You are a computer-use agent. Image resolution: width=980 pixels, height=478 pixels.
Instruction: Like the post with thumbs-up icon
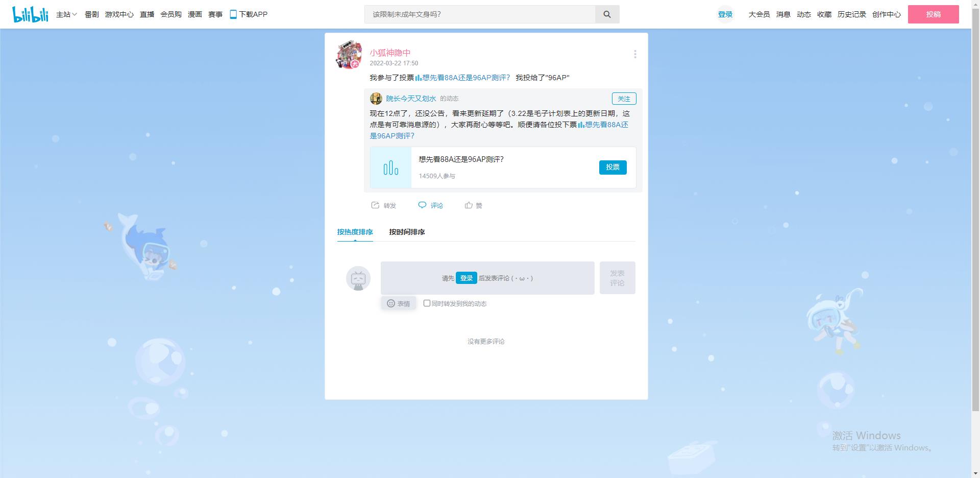469,205
